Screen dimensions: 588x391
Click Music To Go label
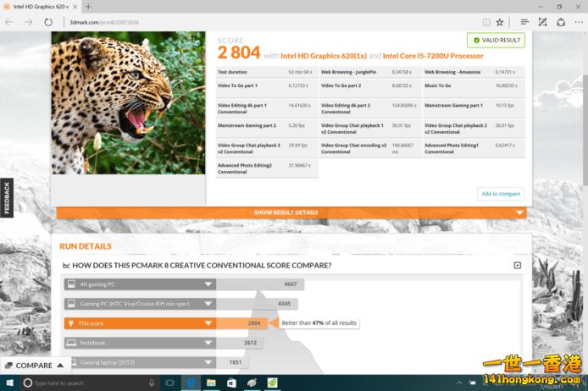pyautogui.click(x=438, y=85)
